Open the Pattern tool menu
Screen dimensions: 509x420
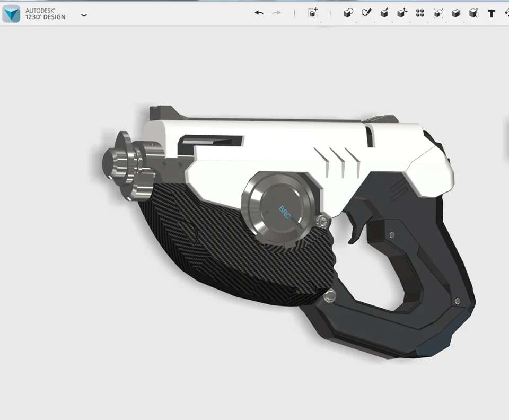point(420,13)
